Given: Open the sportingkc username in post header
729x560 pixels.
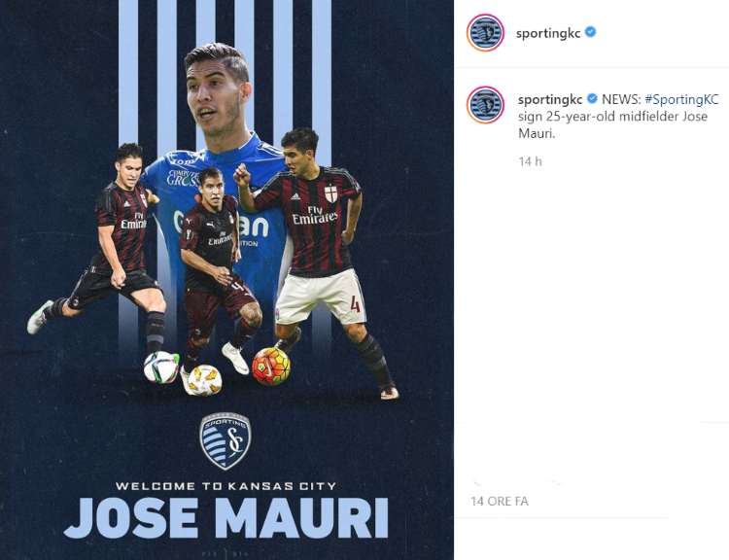Looking at the screenshot, I should [548, 33].
